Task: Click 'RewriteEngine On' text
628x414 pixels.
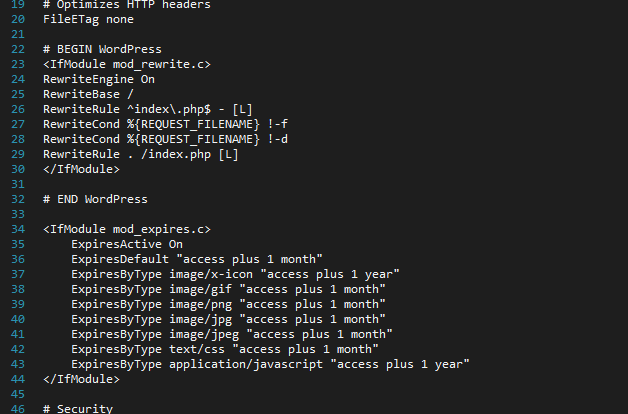Action: (99, 79)
